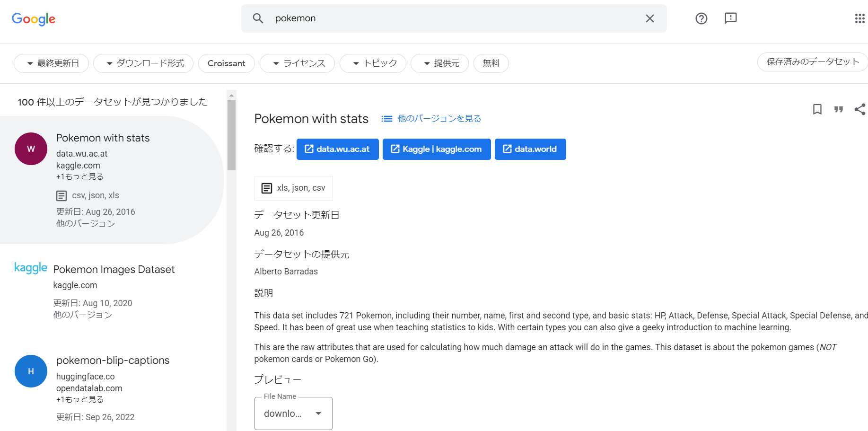Open 保存済みのデータセット
868x431 pixels.
click(x=812, y=62)
